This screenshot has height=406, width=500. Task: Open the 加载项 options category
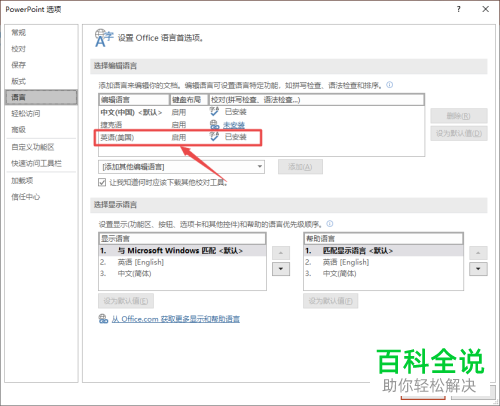[x=41, y=180]
